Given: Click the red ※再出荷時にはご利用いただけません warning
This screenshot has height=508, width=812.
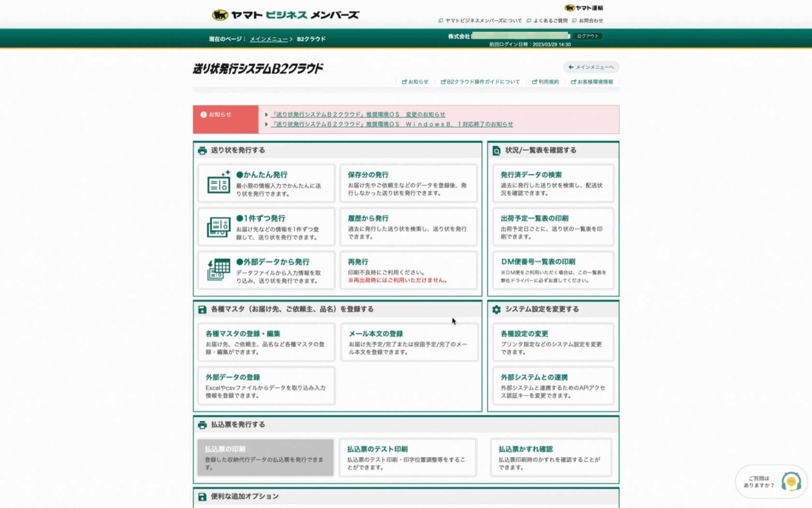Looking at the screenshot, I should pyautogui.click(x=398, y=281).
